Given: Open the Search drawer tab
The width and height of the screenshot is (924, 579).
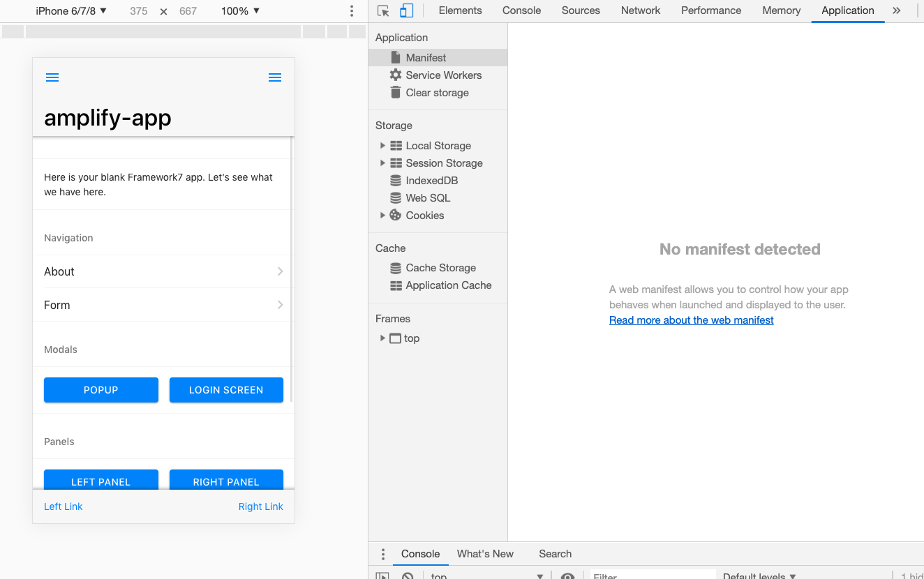Looking at the screenshot, I should coord(555,554).
